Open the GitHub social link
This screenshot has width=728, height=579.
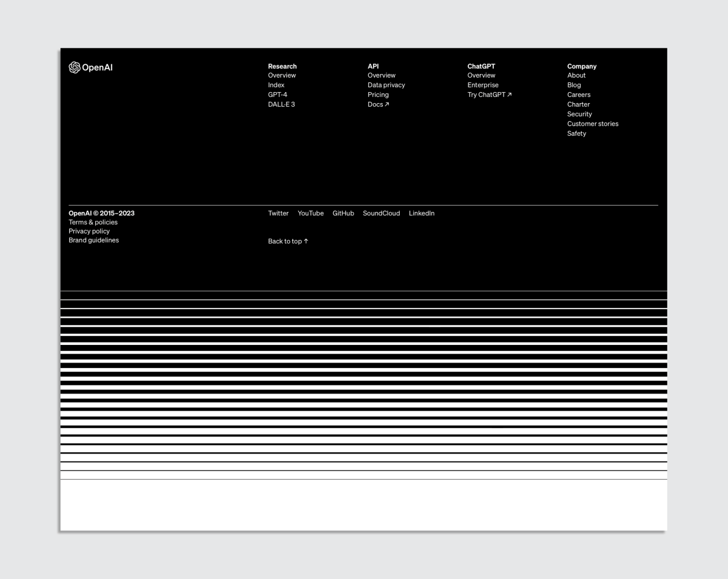(343, 213)
